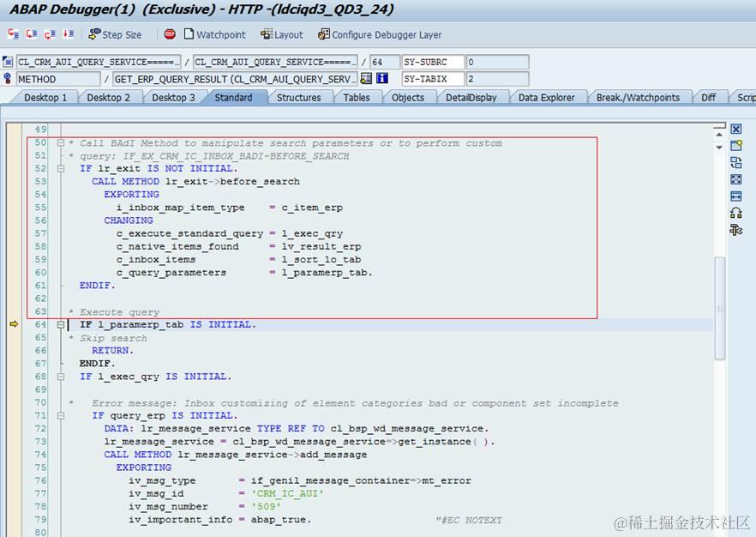Click 'lv_result_erp' on line 58
756x537 pixels.
[x=321, y=246]
